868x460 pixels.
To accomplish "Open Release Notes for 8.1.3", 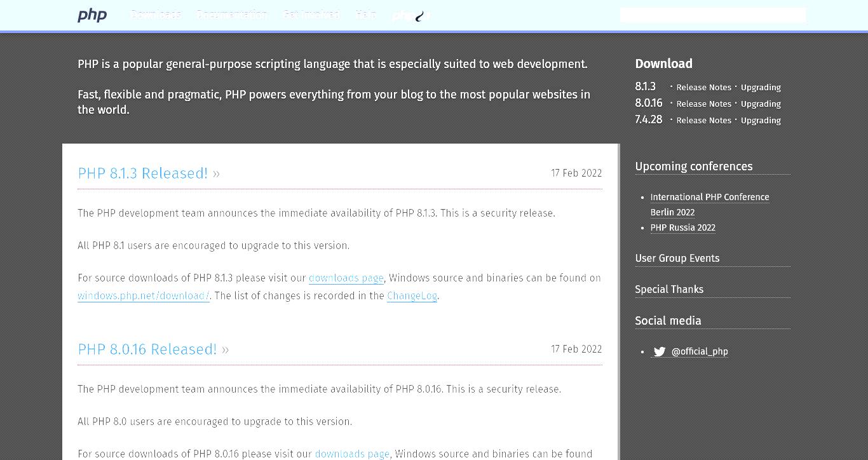I will [703, 87].
